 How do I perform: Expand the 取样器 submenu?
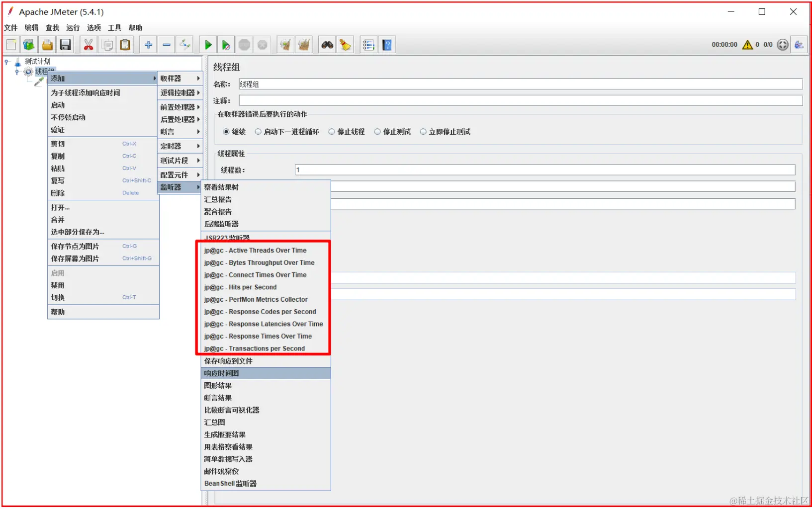pos(180,79)
